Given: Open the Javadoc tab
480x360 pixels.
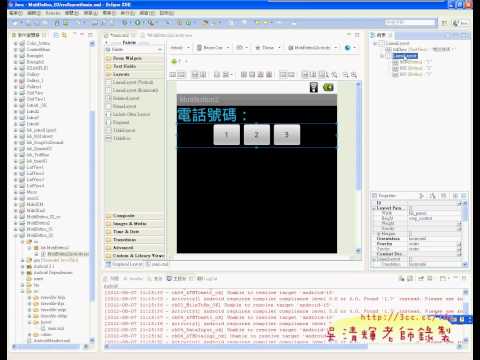Looking at the screenshot, I should 133,278.
